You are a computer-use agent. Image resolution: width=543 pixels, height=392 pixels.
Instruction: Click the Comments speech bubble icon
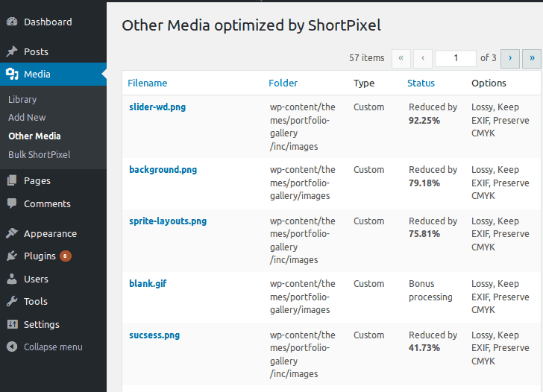(x=12, y=203)
